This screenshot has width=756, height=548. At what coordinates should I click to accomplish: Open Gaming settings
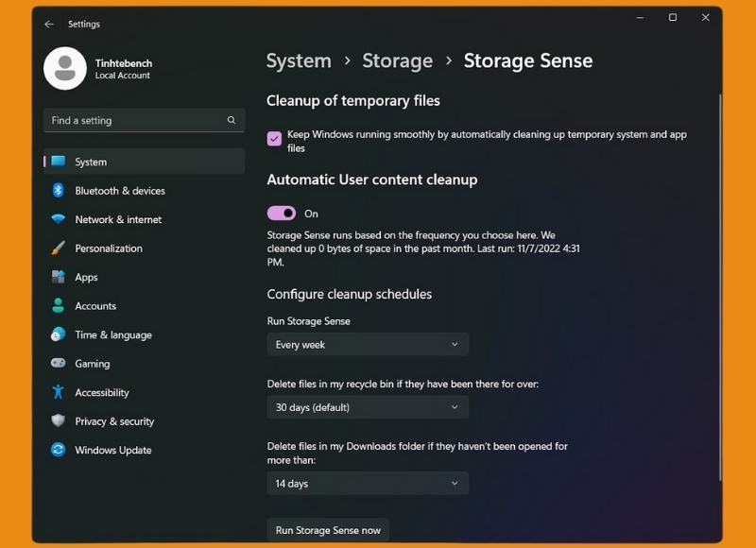[144, 364]
